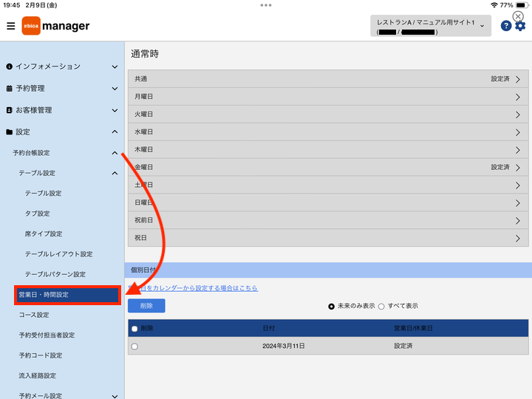Expand the 予約管理 chevron

tap(115, 89)
